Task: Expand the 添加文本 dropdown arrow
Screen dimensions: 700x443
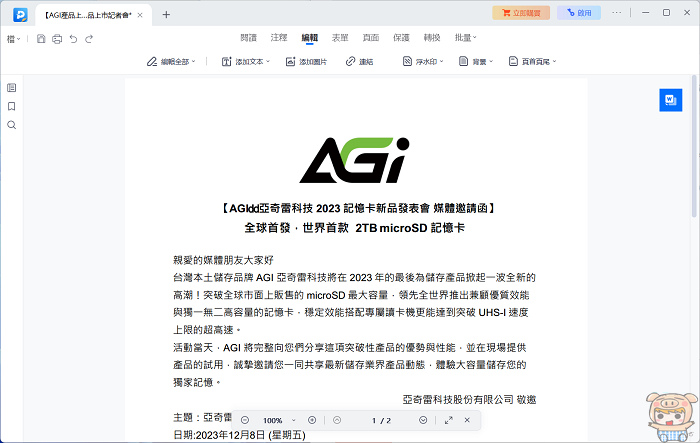Action: (268, 61)
